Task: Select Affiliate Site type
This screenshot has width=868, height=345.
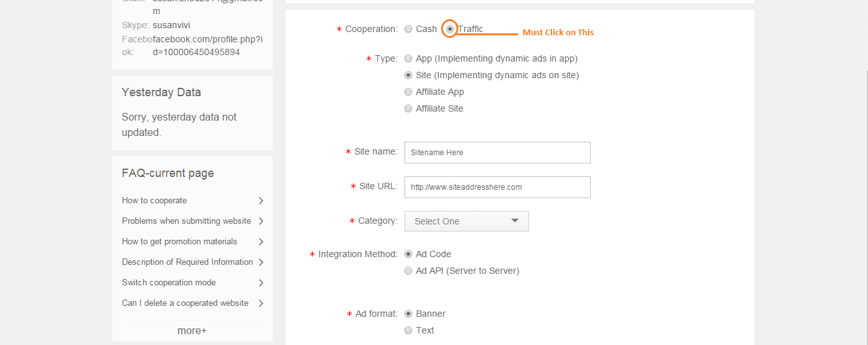Action: (408, 108)
